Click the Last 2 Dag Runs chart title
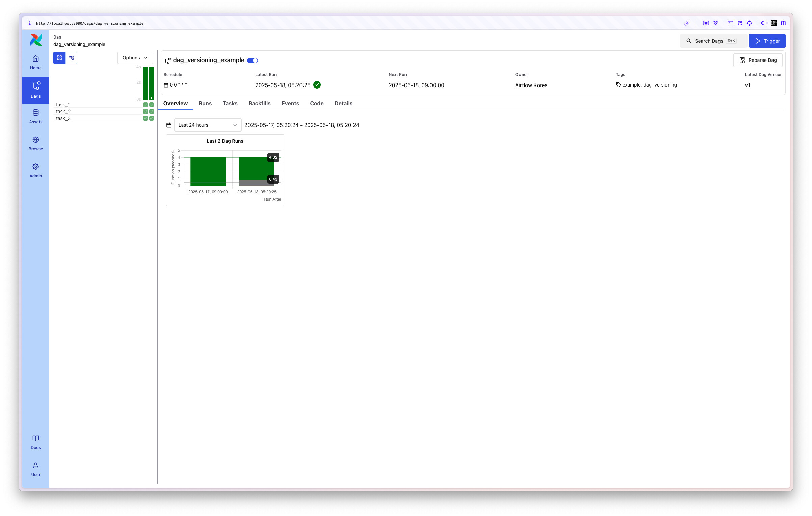The width and height of the screenshot is (812, 516). point(225,141)
